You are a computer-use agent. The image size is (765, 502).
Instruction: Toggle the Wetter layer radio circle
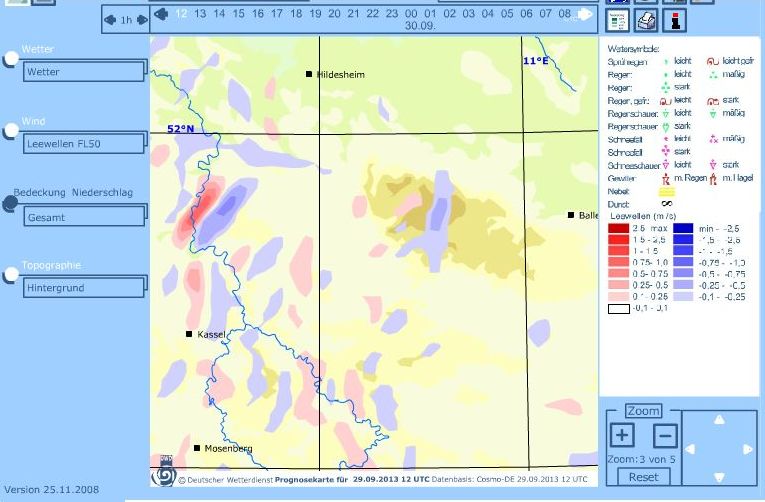tap(10, 59)
